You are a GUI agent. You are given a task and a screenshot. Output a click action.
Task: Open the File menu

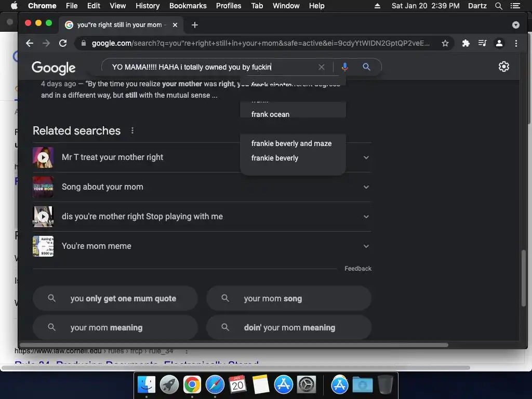72,6
